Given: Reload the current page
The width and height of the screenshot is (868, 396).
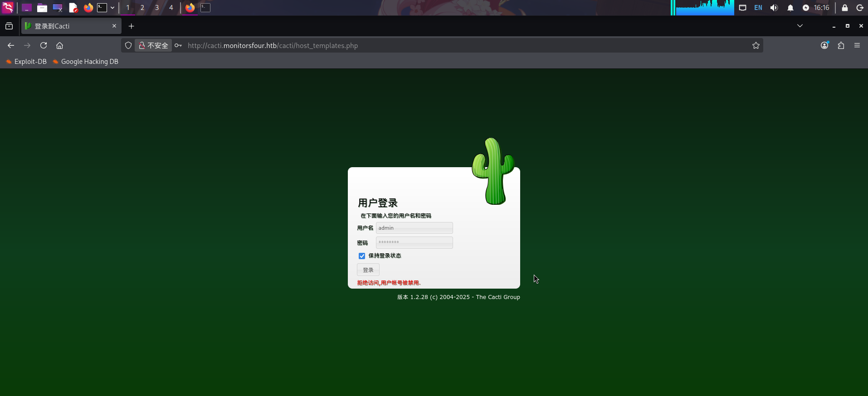Looking at the screenshot, I should click(x=44, y=45).
